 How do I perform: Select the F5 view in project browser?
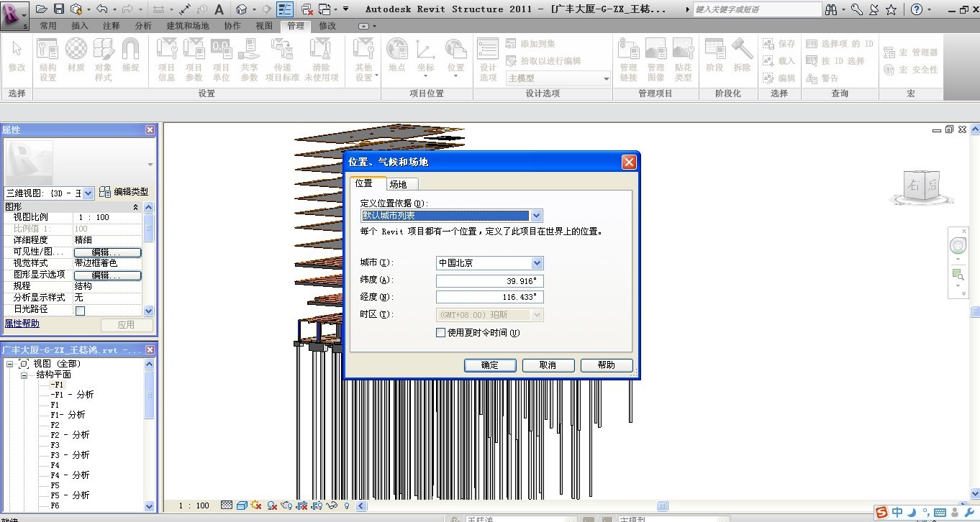tap(55, 485)
